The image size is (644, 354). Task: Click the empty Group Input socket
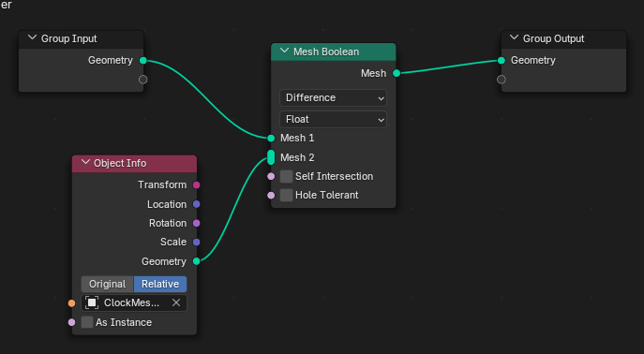point(142,80)
